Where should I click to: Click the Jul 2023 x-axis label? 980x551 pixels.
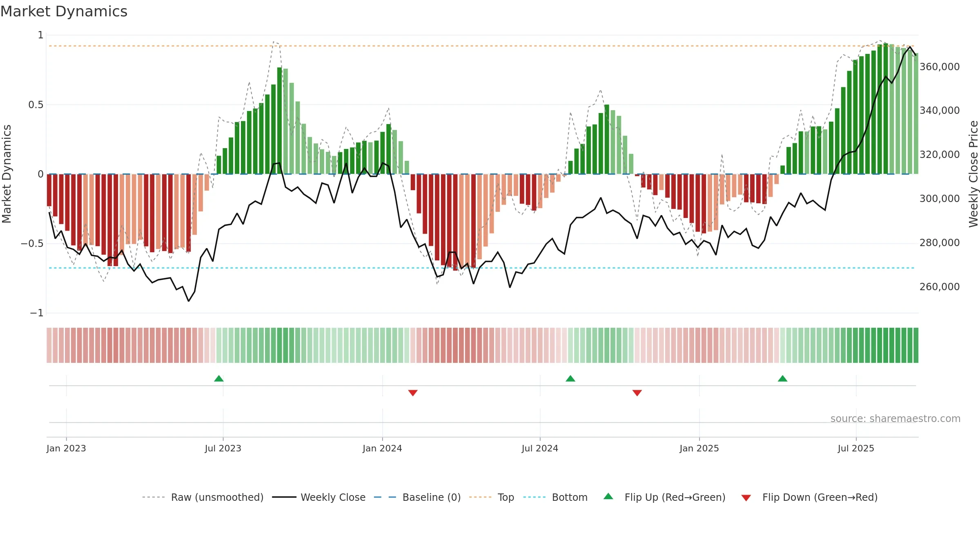point(223,448)
